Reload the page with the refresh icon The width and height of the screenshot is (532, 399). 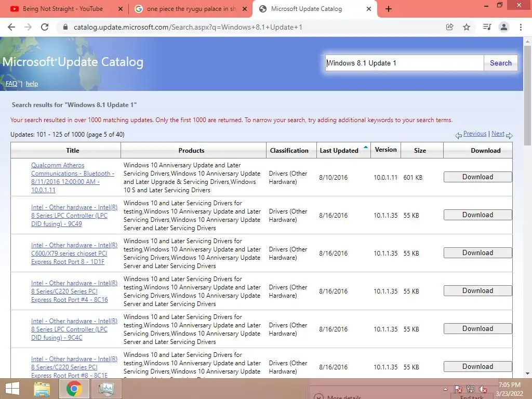pyautogui.click(x=45, y=27)
